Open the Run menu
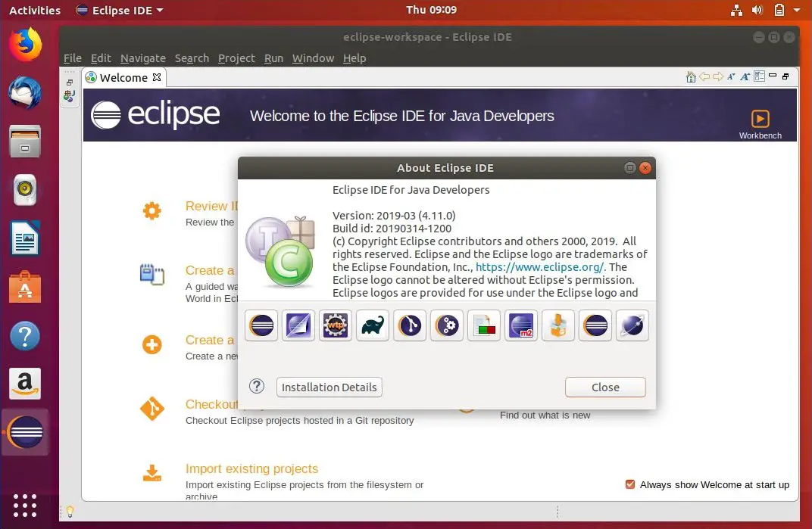Image resolution: width=812 pixels, height=529 pixels. point(273,58)
